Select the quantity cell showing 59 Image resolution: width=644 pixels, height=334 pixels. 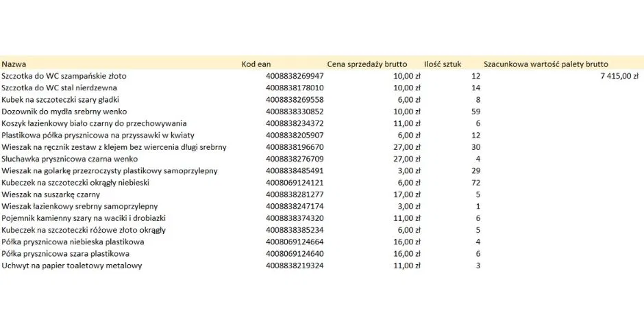[476, 112]
